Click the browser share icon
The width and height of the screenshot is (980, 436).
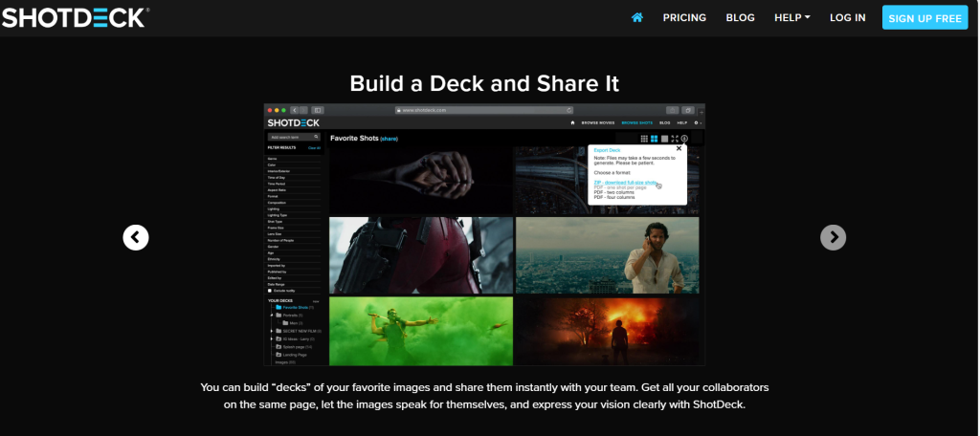[673, 110]
